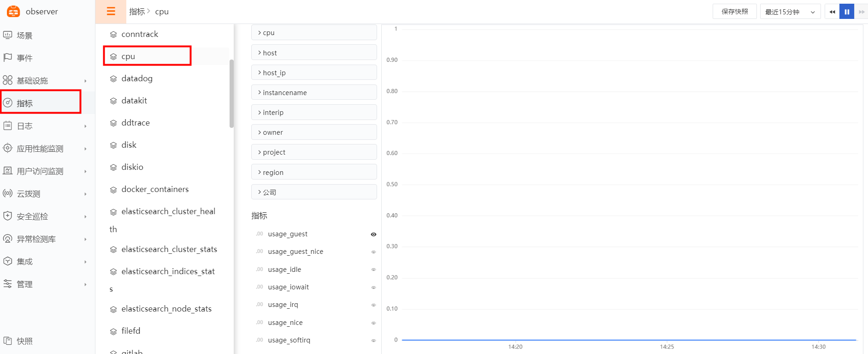Toggle eye icon for usage_iowait
The width and height of the screenshot is (868, 354).
click(x=373, y=288)
